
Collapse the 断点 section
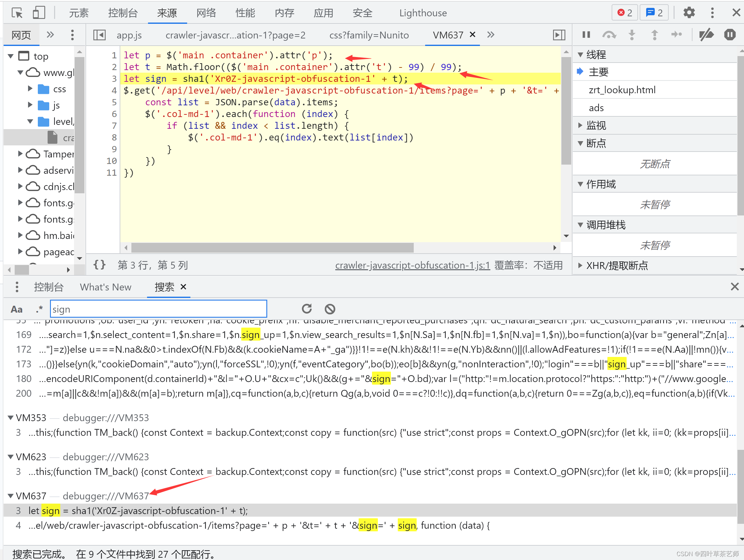580,143
